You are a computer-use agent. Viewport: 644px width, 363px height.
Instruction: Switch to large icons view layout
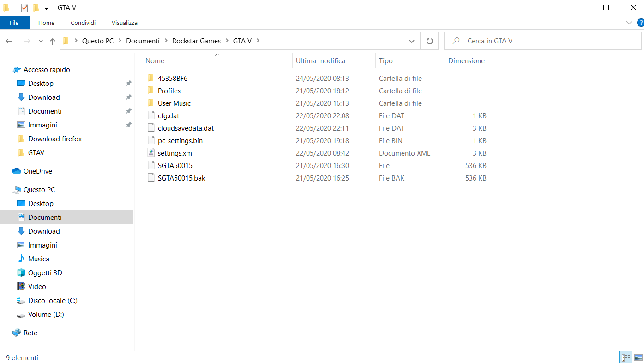(638, 357)
